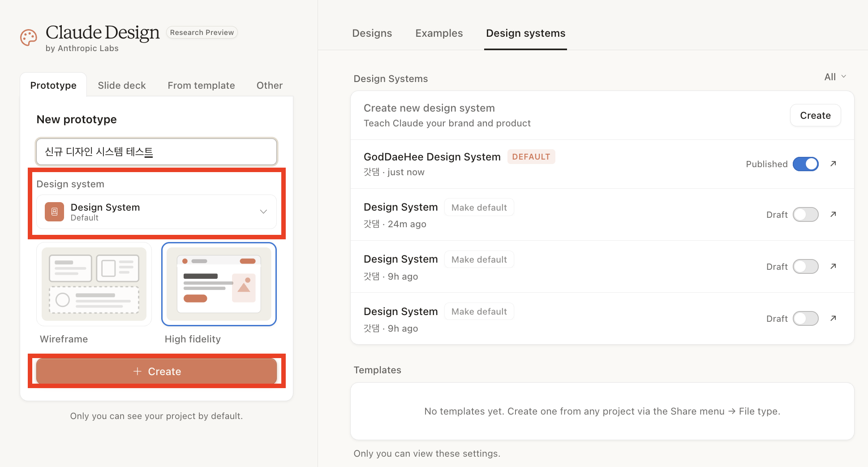Viewport: 868px width, 467px height.
Task: Toggle Published switch for GodDaeHee Design System
Action: pos(805,164)
